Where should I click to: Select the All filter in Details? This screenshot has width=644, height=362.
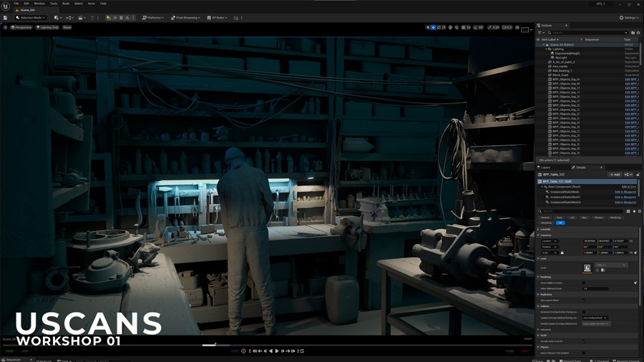coord(560,223)
